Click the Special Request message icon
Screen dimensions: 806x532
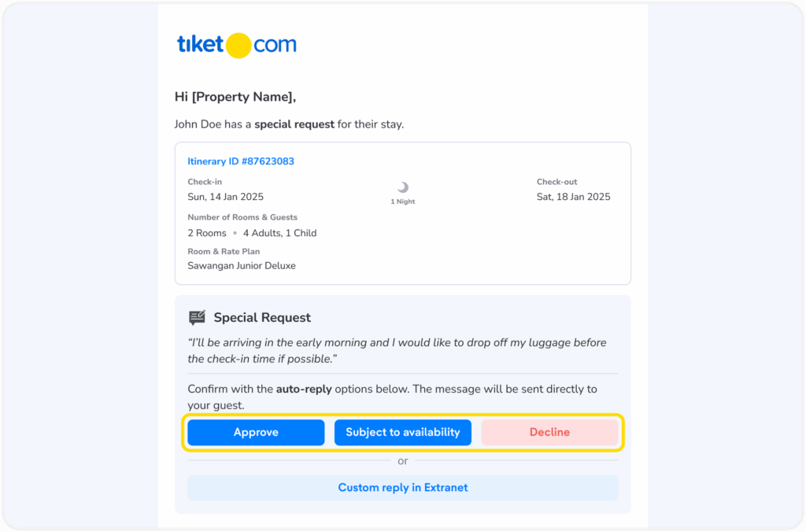(197, 318)
